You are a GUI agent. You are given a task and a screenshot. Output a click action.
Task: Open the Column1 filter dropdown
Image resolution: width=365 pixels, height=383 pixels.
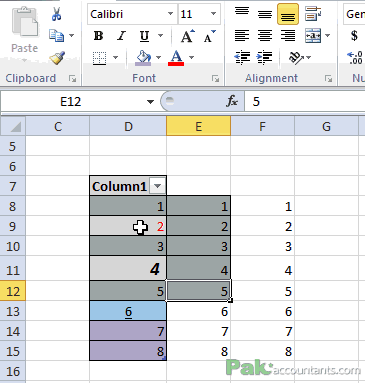[157, 186]
